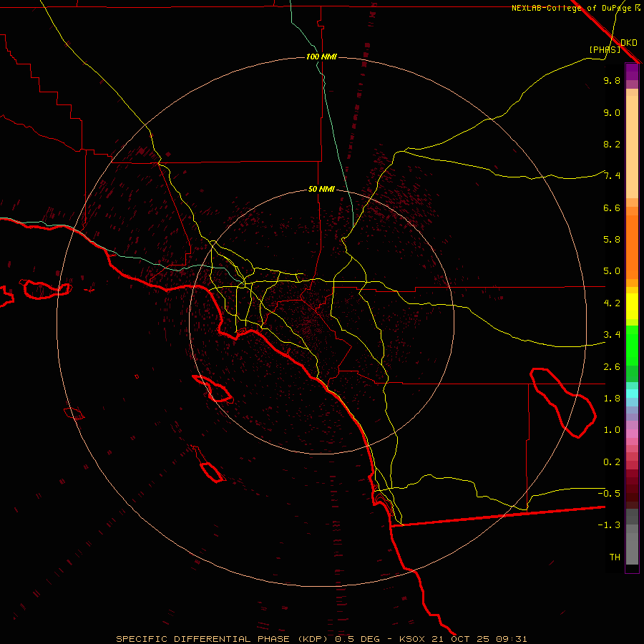Viewport: 644px width, 644px height.
Task: Click the NEXLAB-College of DuPage title text
Action: tap(571, 8)
